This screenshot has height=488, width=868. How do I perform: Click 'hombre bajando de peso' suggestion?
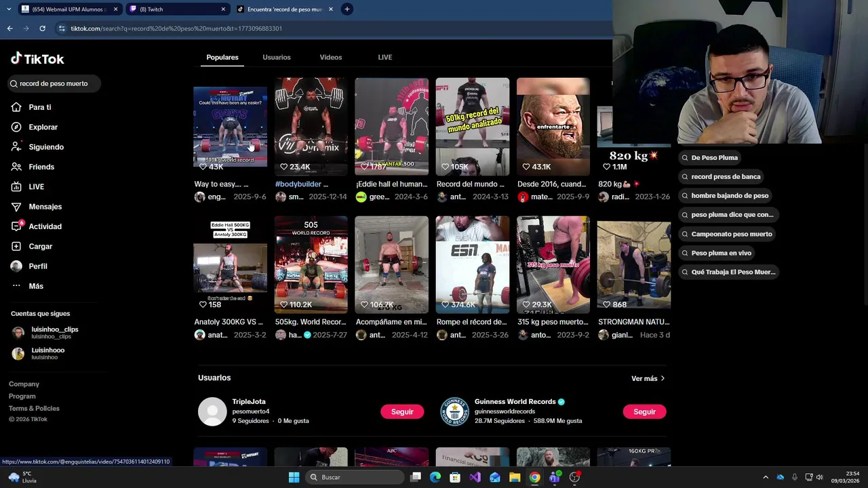pyautogui.click(x=726, y=196)
